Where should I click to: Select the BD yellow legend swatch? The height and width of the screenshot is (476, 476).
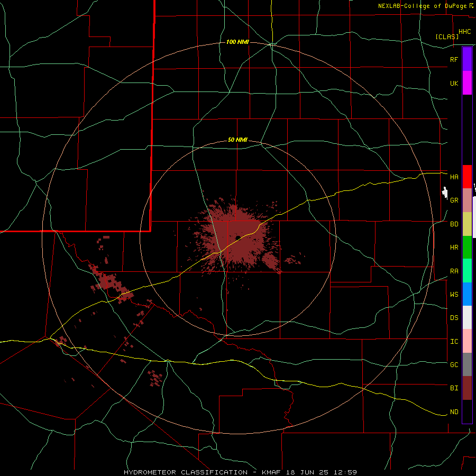click(x=467, y=224)
